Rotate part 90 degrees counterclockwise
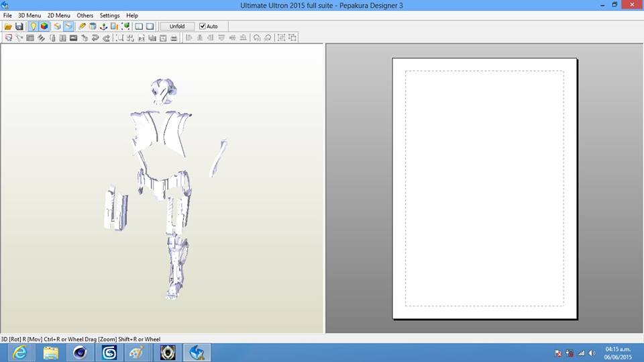Viewport: 644px width, 362px height. (257, 38)
